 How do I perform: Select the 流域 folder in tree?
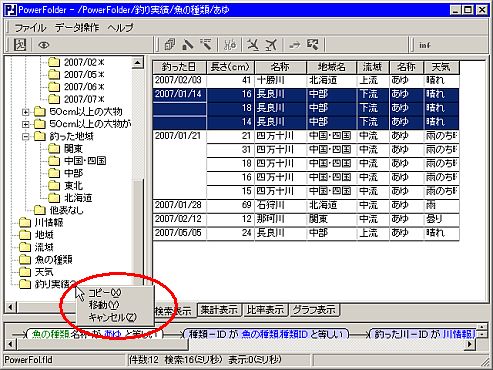[x=44, y=247]
